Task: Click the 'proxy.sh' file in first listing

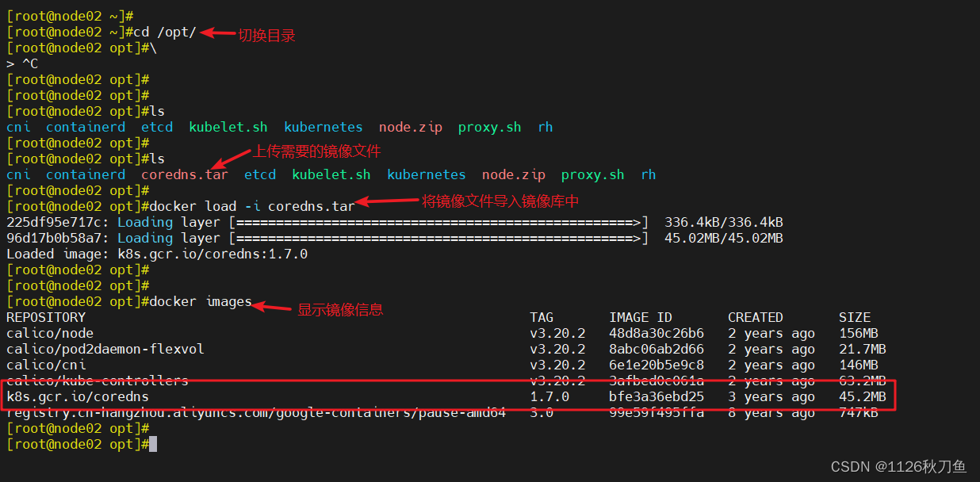Action: [490, 127]
